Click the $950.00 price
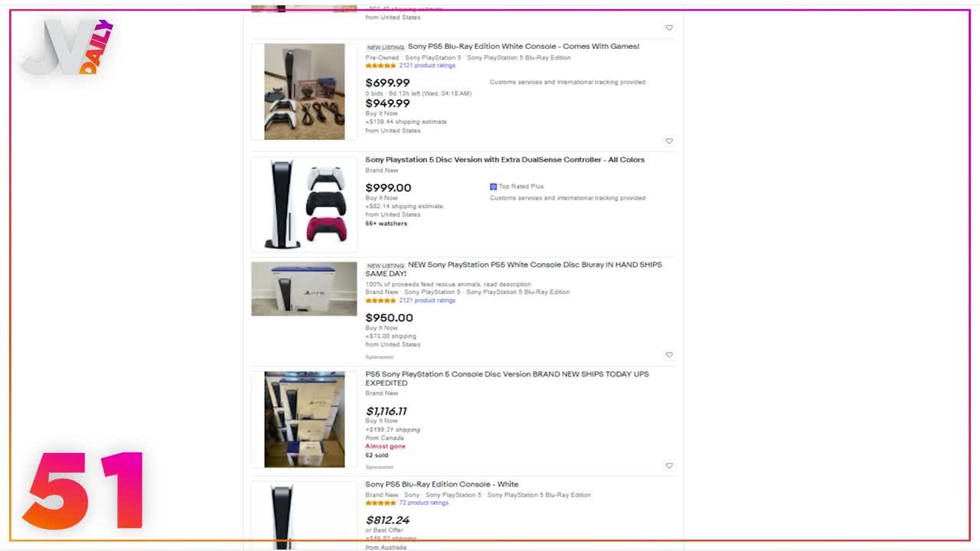Screen dimensions: 980x551 pyautogui.click(x=389, y=318)
